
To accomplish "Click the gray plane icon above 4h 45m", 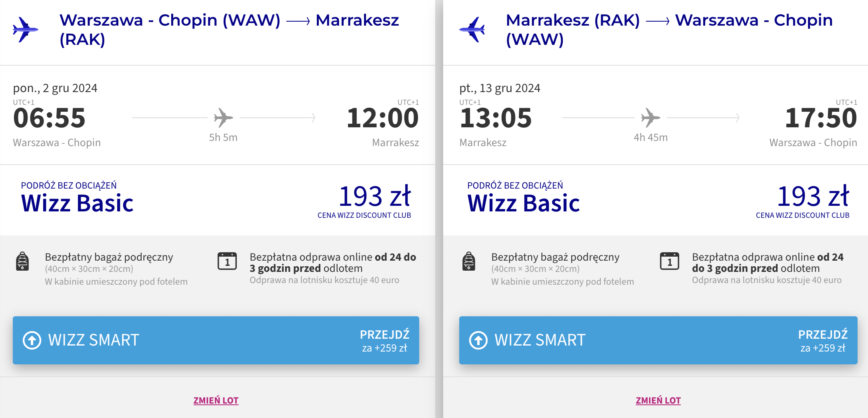I will click(650, 118).
